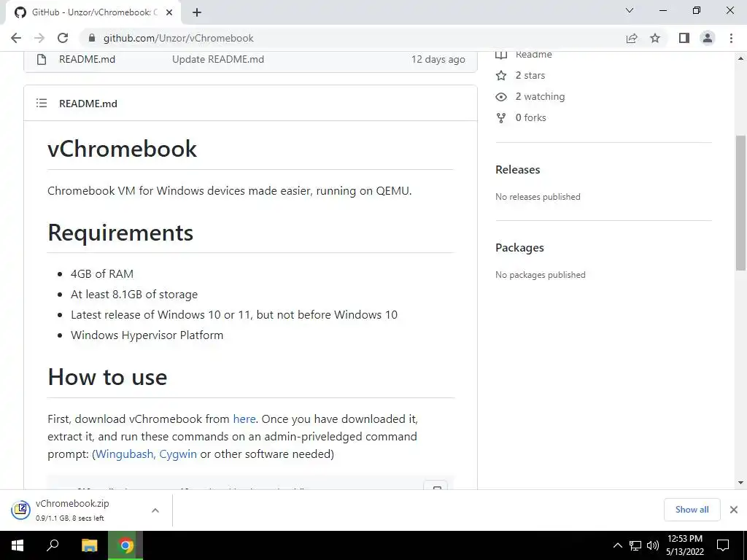Image resolution: width=747 pixels, height=560 pixels.
Task: Open the Cygwin link
Action: 178,454
